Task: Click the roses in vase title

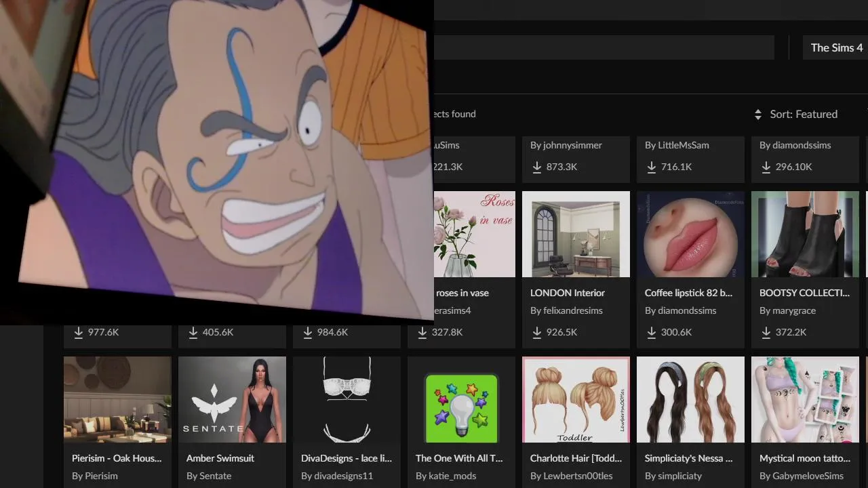Action: pyautogui.click(x=462, y=293)
